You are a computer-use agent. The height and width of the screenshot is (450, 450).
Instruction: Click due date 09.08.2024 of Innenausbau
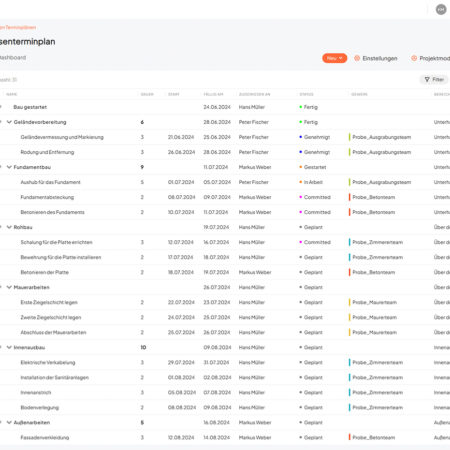point(217,347)
